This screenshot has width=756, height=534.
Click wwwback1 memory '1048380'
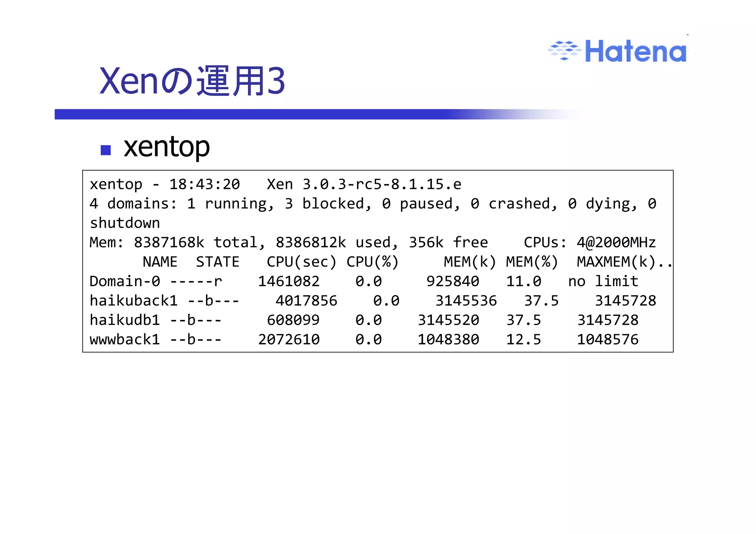pyautogui.click(x=448, y=340)
